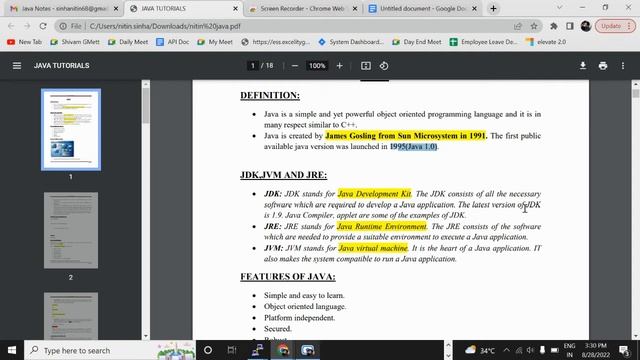
Task: Click the DEFINITION heading text
Action: point(270,96)
